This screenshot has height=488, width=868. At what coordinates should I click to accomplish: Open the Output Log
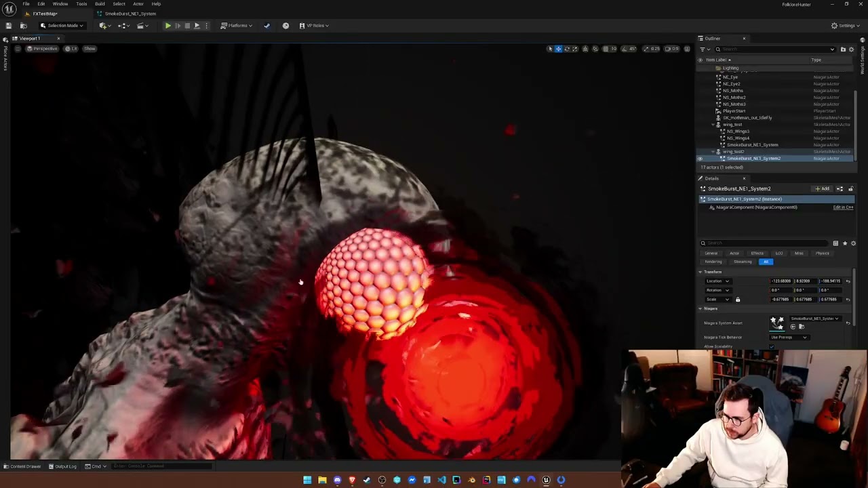click(x=63, y=466)
